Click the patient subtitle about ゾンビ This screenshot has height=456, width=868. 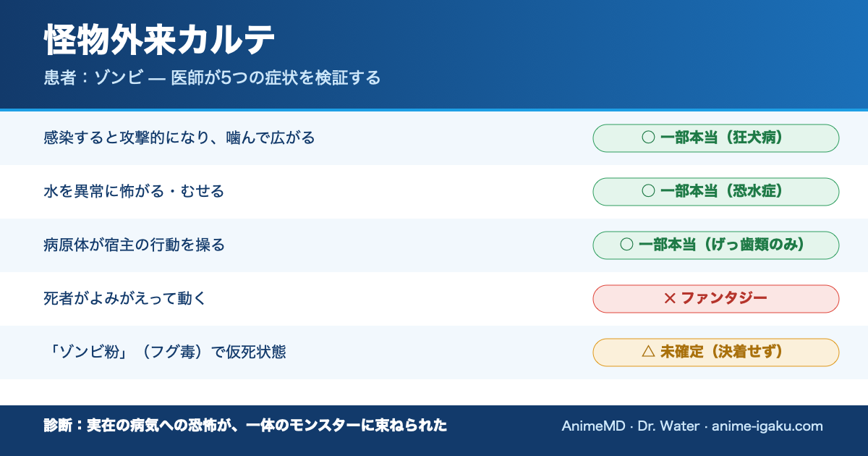(212, 78)
